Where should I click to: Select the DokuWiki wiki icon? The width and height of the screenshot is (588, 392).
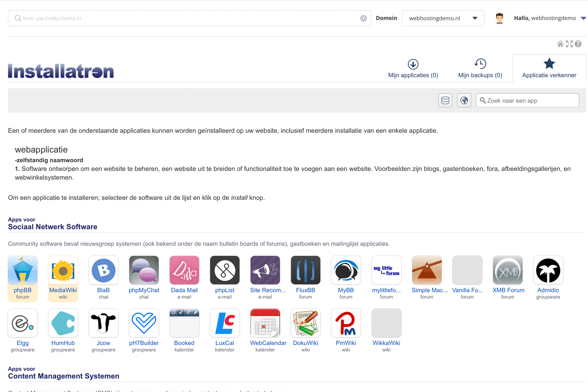305,323
